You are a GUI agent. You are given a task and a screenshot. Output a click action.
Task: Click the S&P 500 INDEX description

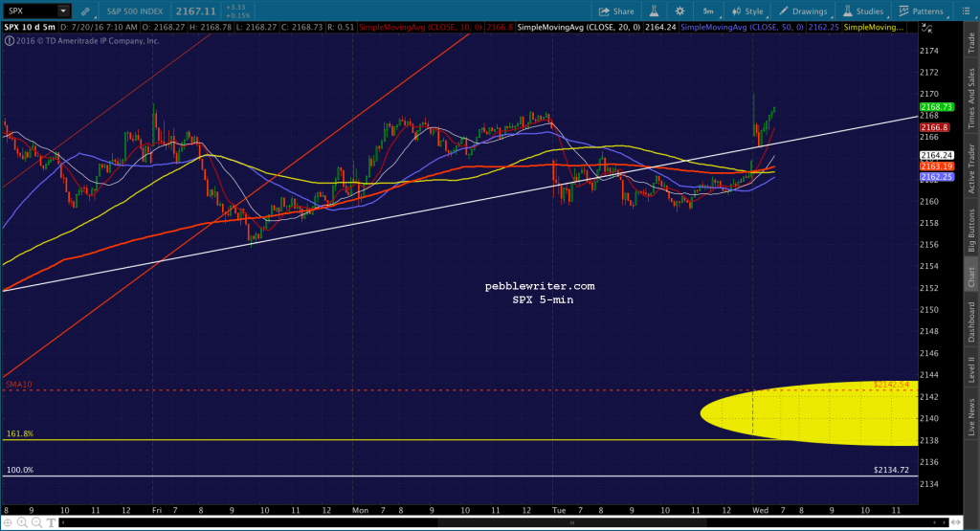pyautogui.click(x=134, y=11)
